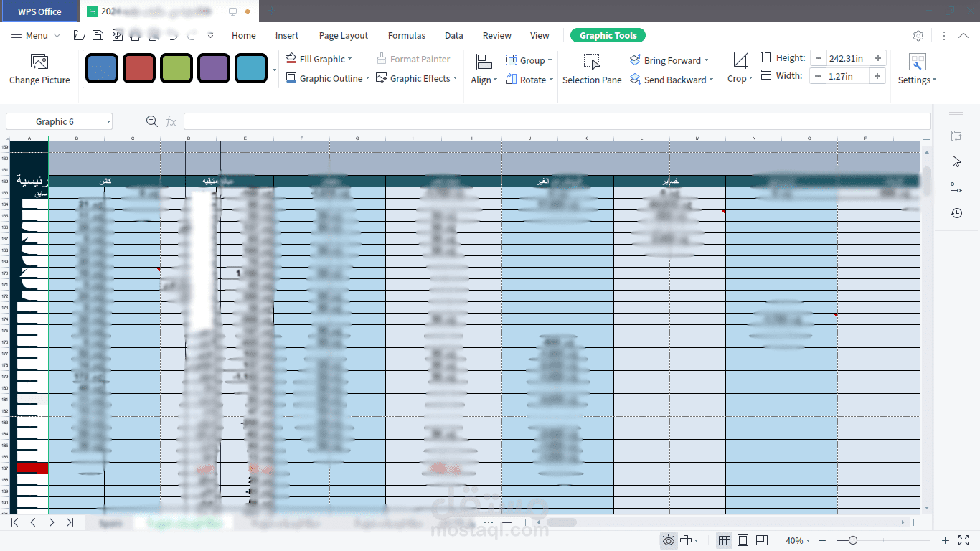
Task: Apply the blue picture style swatch
Action: coord(102,69)
